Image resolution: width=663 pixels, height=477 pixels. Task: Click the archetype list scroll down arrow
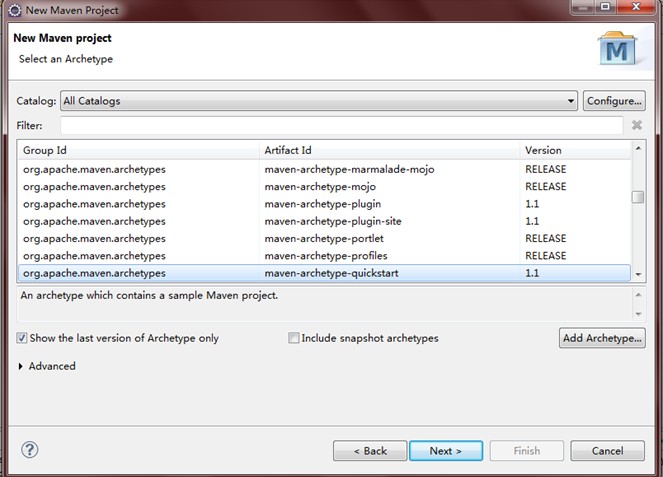(638, 274)
